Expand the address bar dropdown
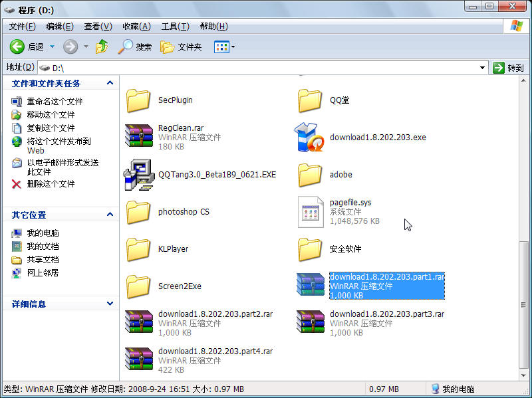The image size is (532, 398). (x=482, y=68)
